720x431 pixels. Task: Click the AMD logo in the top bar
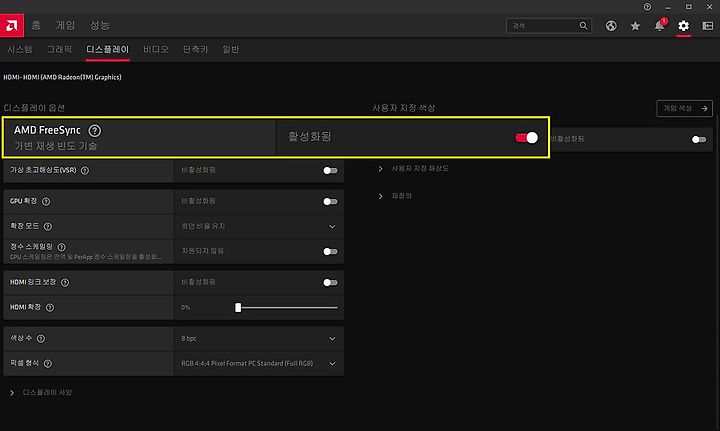pyautogui.click(x=12, y=25)
